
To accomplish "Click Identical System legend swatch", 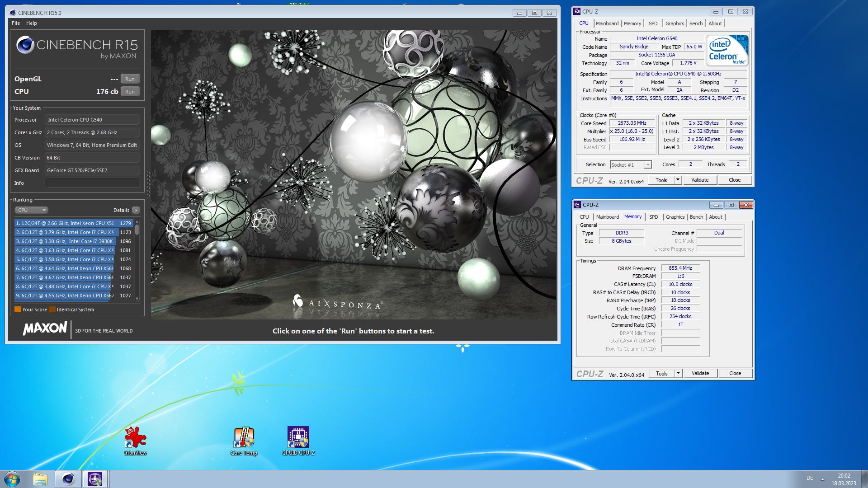I will pos(52,310).
